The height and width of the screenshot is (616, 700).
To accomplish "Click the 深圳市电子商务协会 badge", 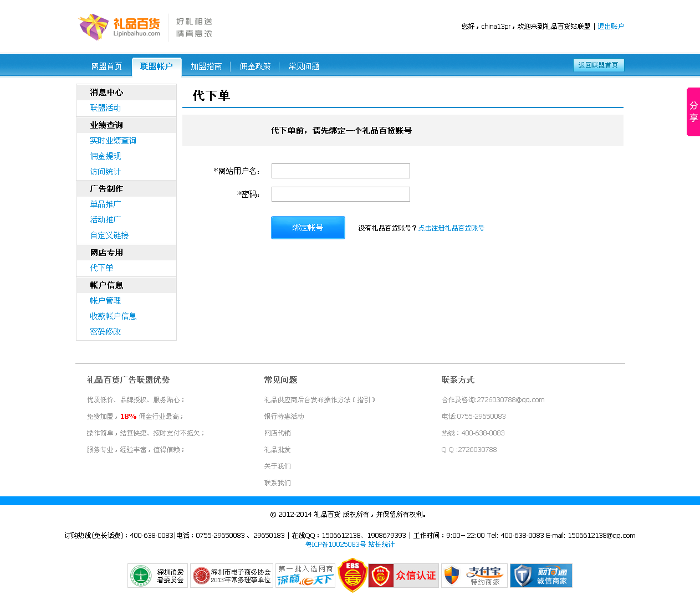I will tap(232, 576).
